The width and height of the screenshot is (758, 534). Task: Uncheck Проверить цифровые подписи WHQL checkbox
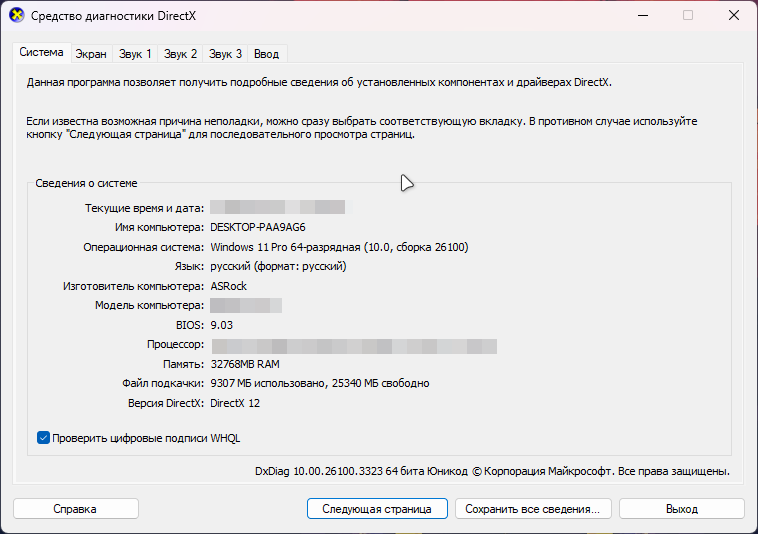click(44, 438)
